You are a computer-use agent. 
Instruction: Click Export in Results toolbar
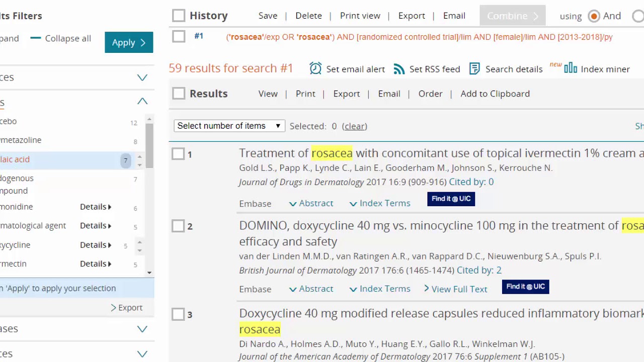[x=347, y=94]
